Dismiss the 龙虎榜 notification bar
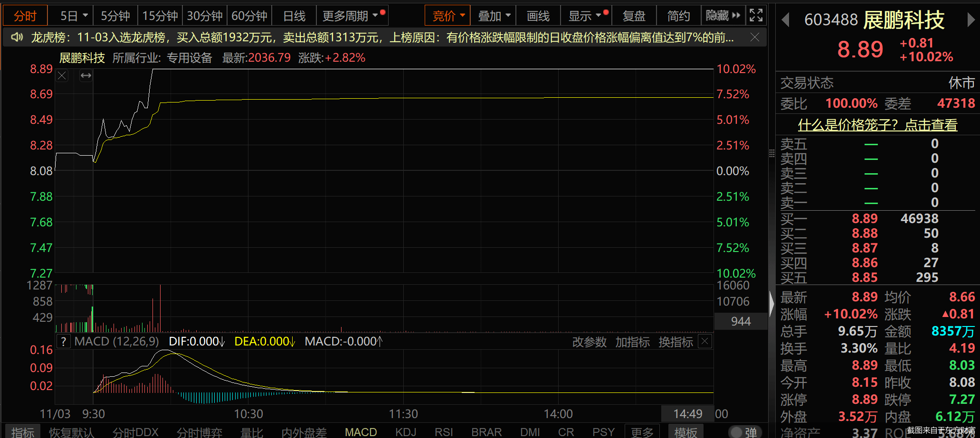This screenshot has height=438, width=980. pos(754,37)
